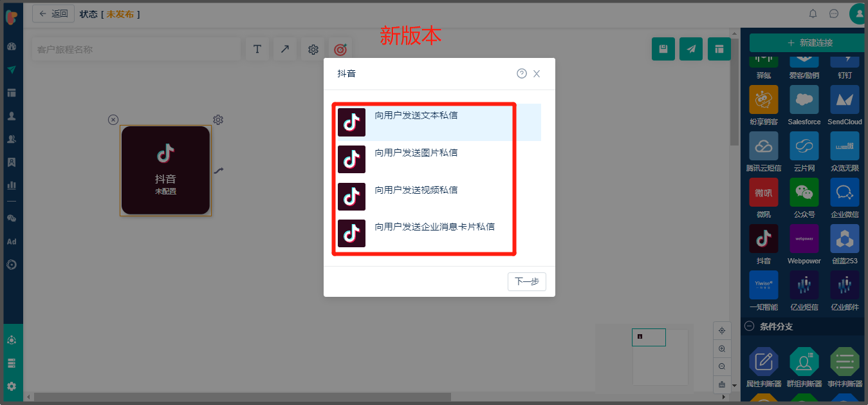Click the 返回 back button
The height and width of the screenshot is (405, 868).
(53, 14)
